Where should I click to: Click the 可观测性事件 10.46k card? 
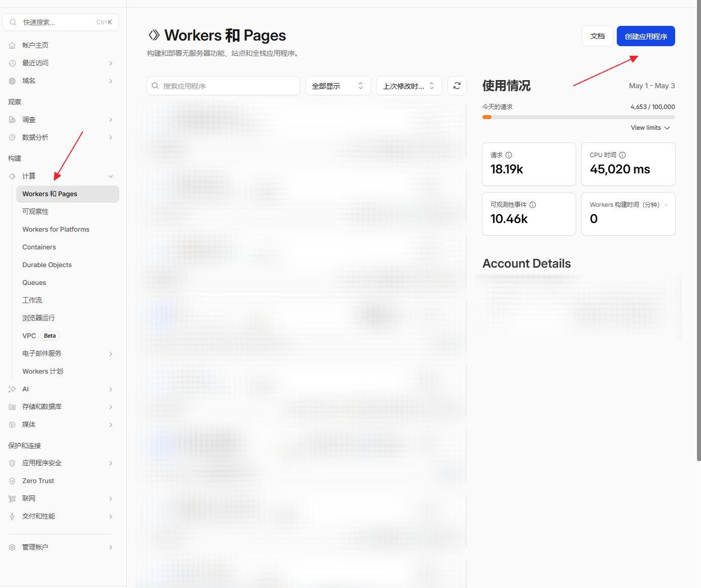(x=529, y=214)
